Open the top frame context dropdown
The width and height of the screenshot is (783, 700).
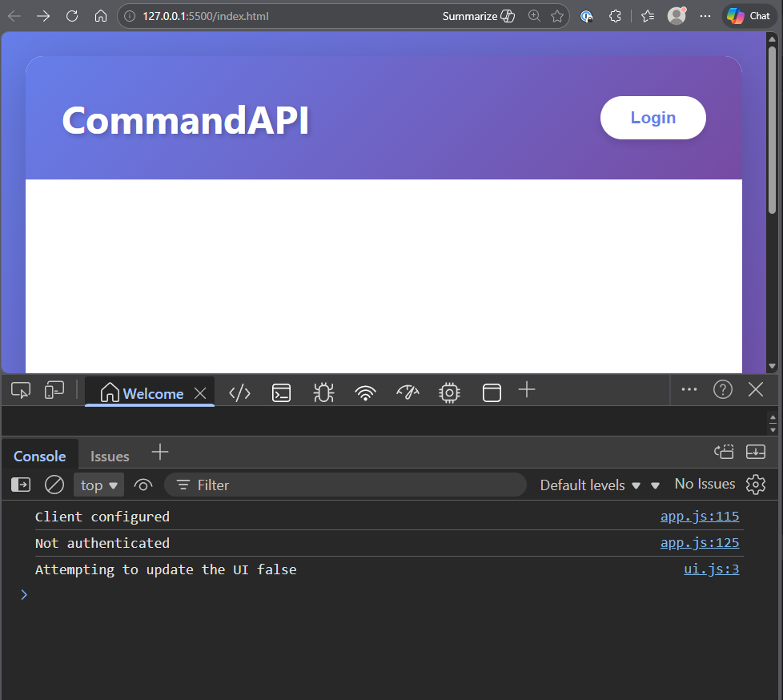pos(98,485)
